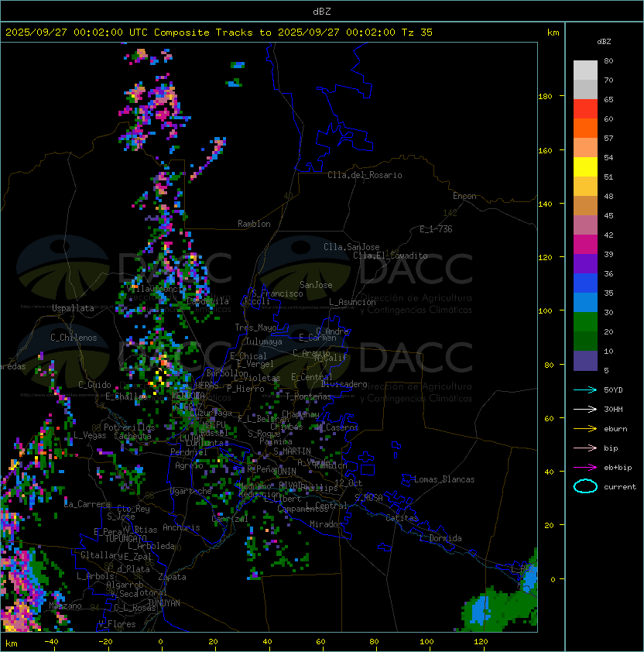Click the 'TUNUYAN' map label
644x652 pixels.
(x=164, y=603)
